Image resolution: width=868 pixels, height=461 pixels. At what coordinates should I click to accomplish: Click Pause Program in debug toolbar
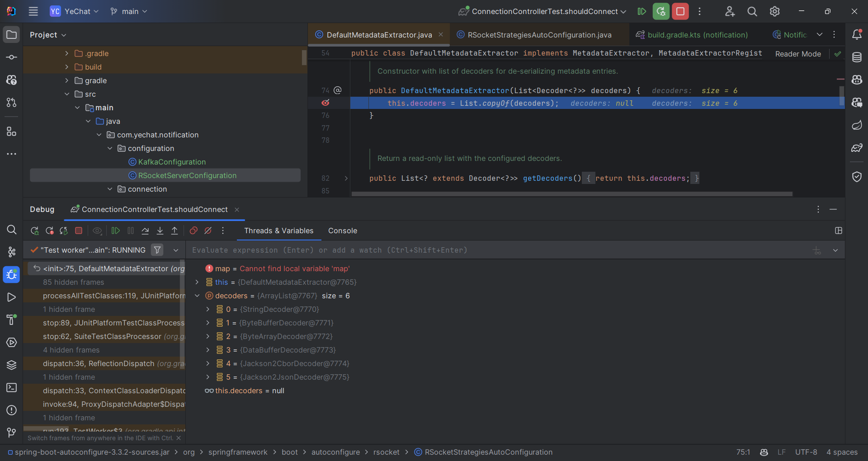click(131, 231)
